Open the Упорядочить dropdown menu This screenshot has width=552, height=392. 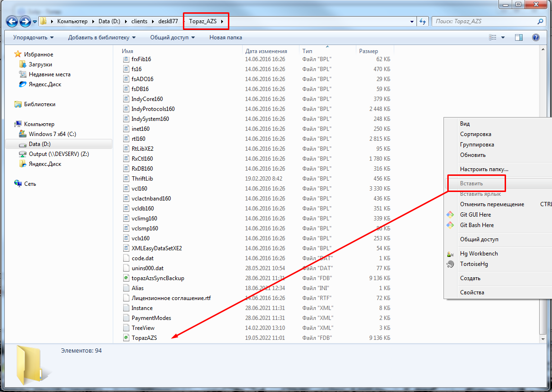click(34, 37)
